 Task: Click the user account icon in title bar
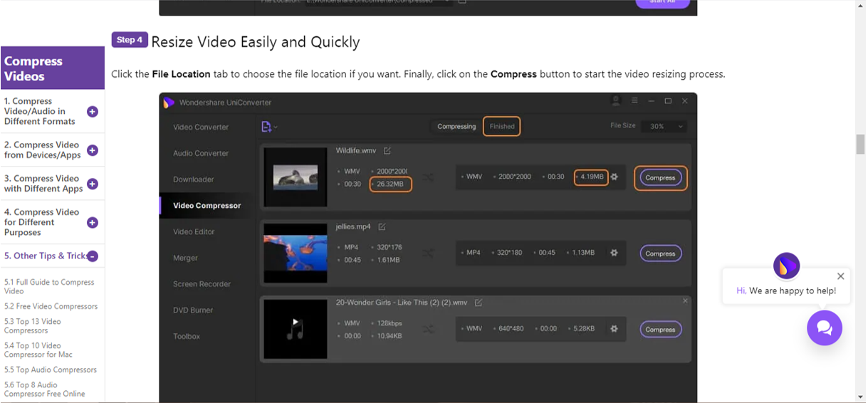(x=616, y=101)
